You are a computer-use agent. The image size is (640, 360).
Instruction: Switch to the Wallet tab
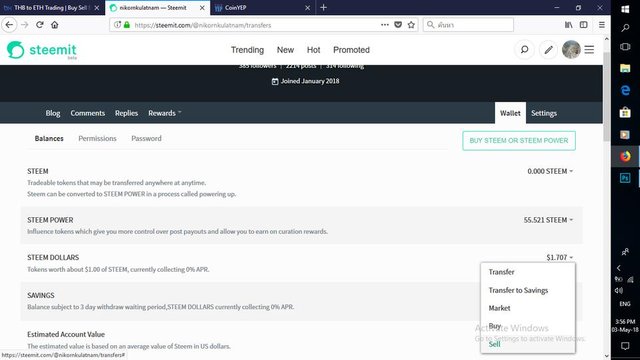click(510, 113)
